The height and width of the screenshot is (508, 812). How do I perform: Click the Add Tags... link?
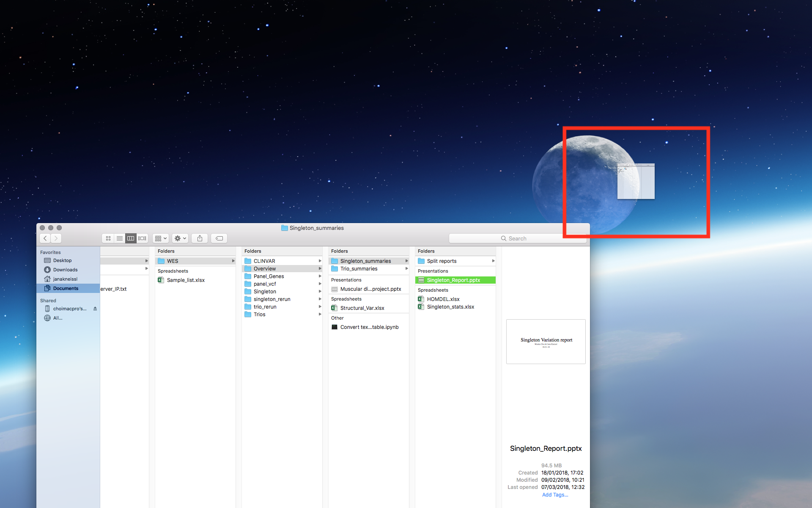[x=555, y=494]
